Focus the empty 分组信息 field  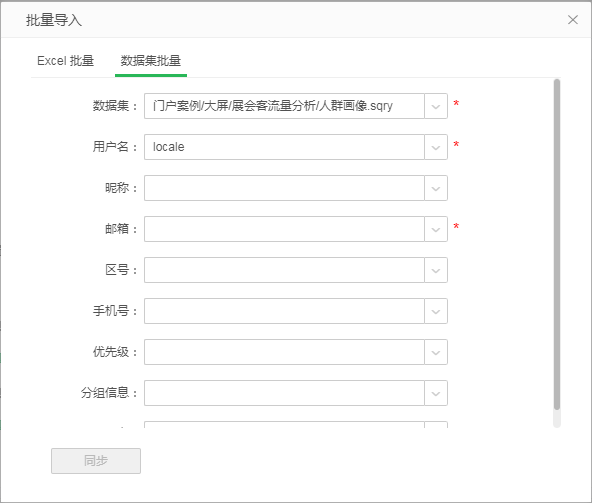284,393
